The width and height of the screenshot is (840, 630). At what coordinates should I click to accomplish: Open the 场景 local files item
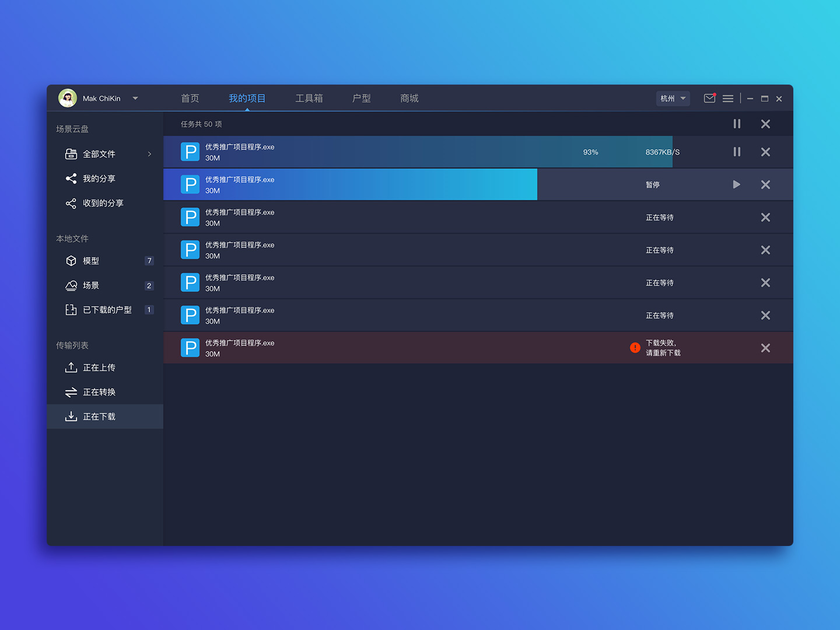105,285
